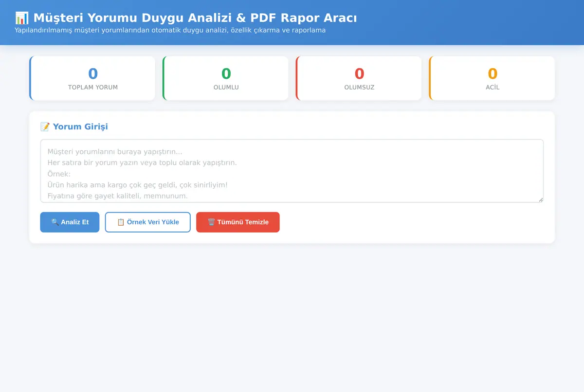Load sample data with Örnek Veri Yükle
Screen dimensions: 584x392
[147, 222]
